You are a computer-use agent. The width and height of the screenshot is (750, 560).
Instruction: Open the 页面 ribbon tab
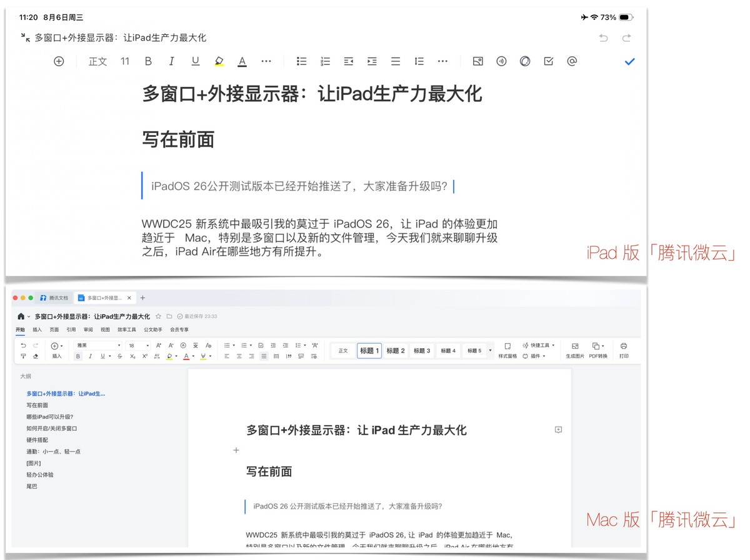point(54,329)
